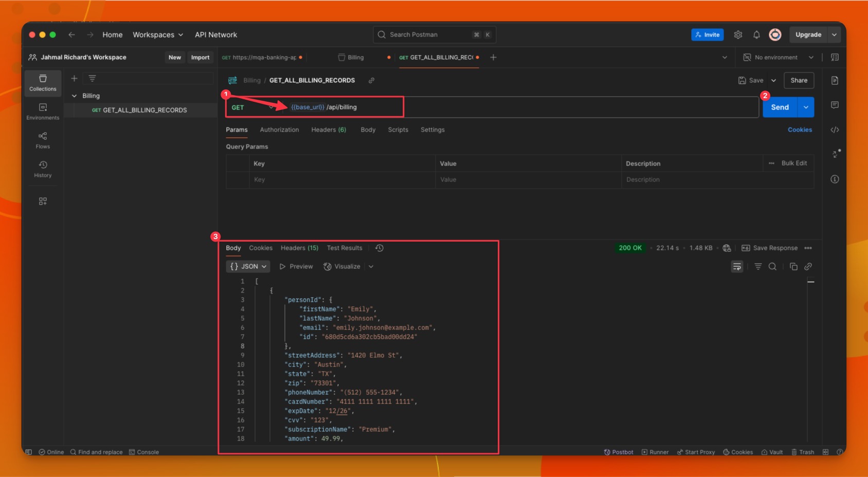Switch to the Headers (6) request tab

[329, 130]
